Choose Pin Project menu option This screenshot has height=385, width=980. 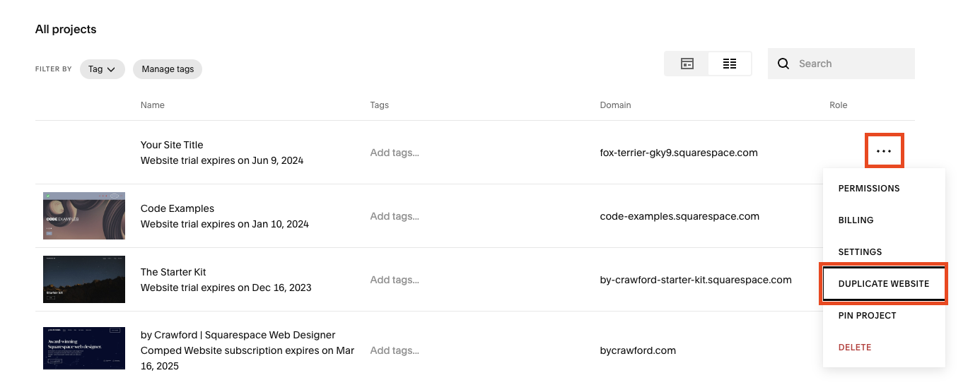pos(884,316)
